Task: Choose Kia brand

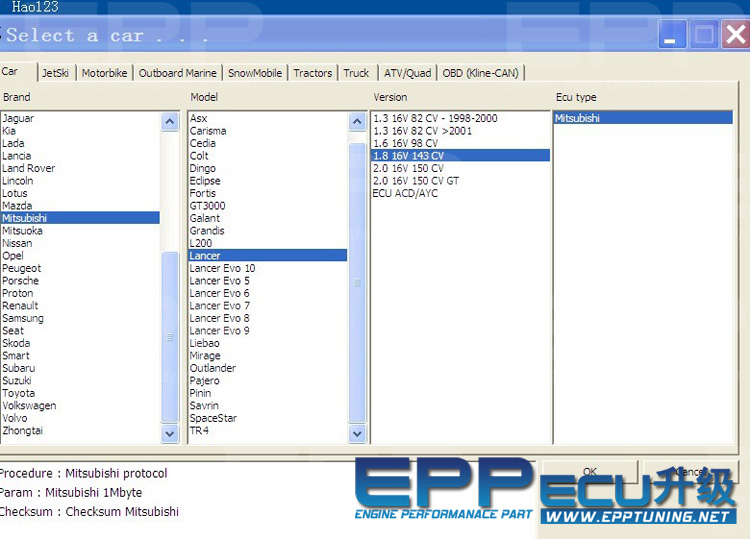Action: (80, 131)
